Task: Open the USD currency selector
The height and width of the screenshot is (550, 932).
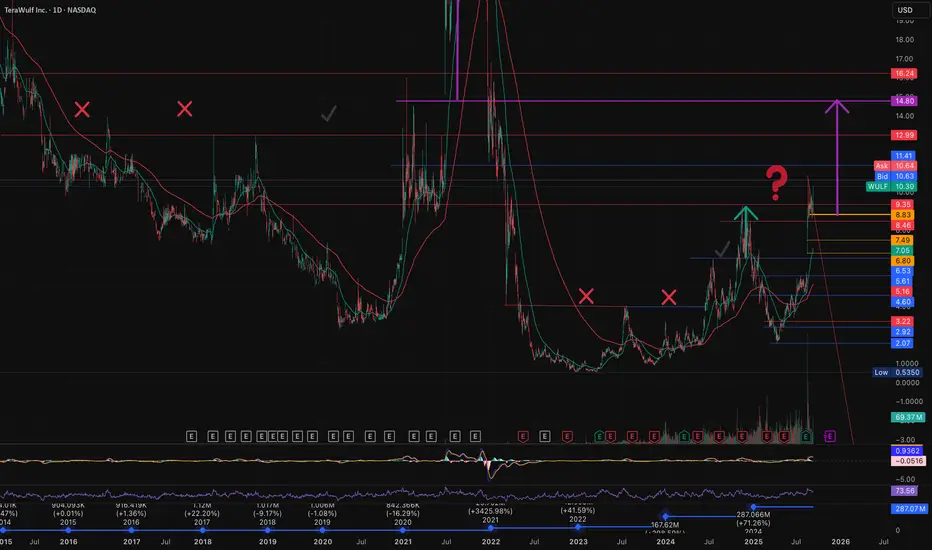Action: [x=902, y=11]
